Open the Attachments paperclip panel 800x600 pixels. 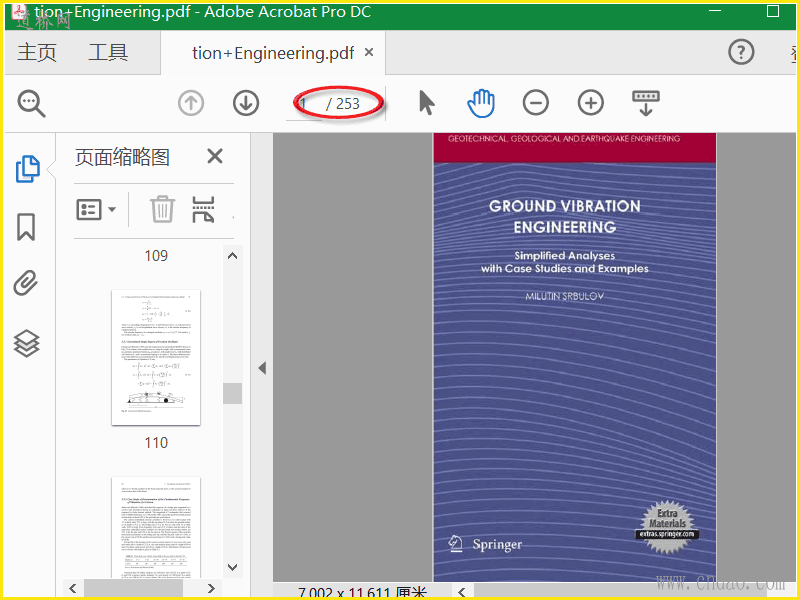click(x=26, y=283)
